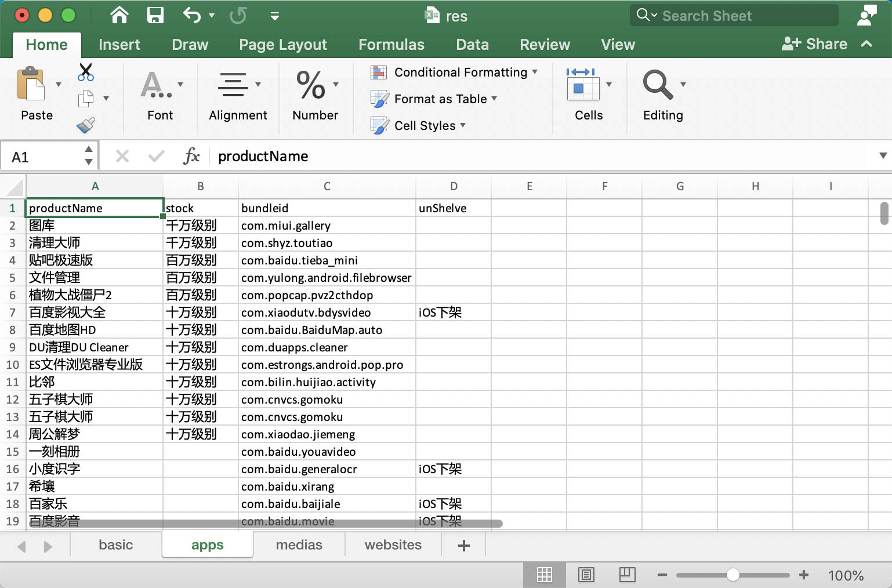Select the cell 植物大战僵尸2
Viewport: 892px width, 588px height.
[x=95, y=295]
